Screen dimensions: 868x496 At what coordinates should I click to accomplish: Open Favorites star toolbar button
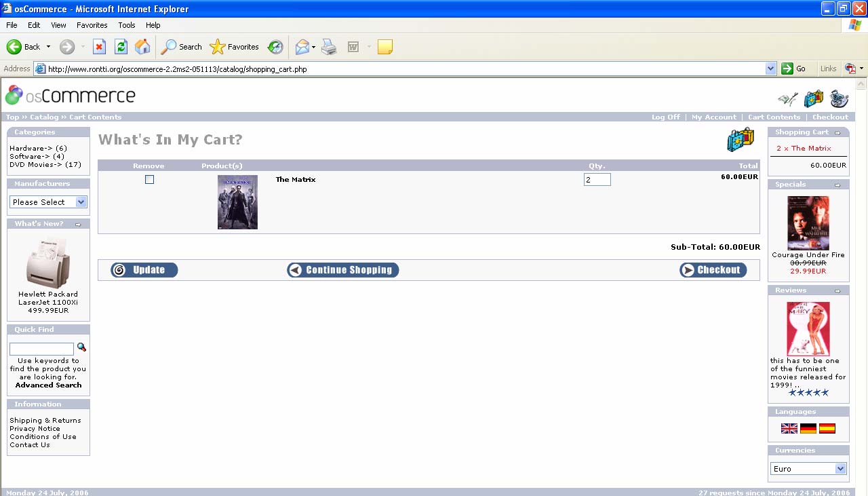point(234,47)
